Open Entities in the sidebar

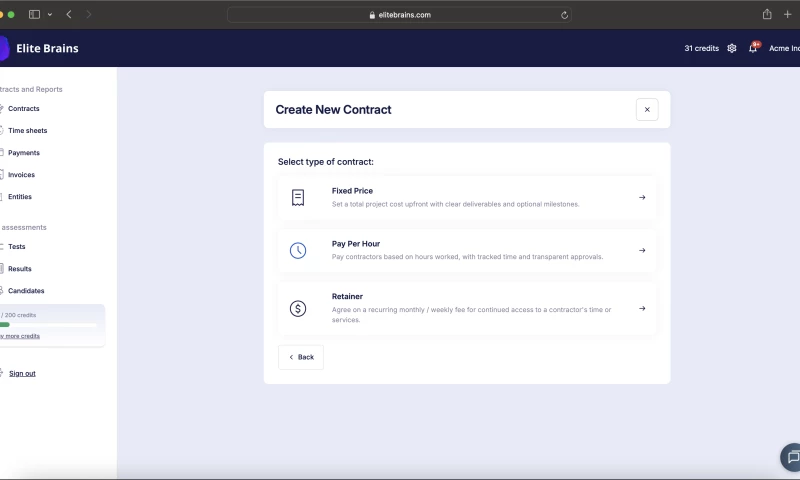pos(20,197)
